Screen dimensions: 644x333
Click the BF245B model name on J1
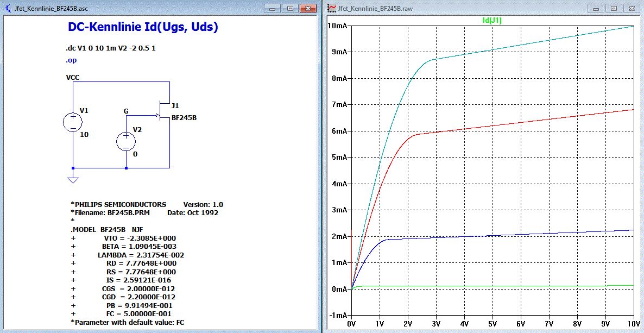tap(184, 117)
